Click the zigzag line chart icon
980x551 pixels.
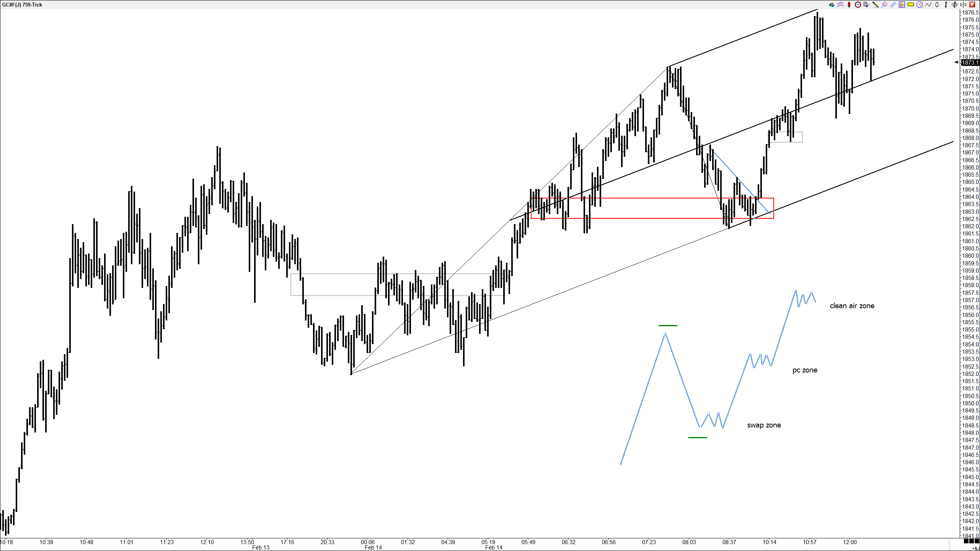coord(928,5)
